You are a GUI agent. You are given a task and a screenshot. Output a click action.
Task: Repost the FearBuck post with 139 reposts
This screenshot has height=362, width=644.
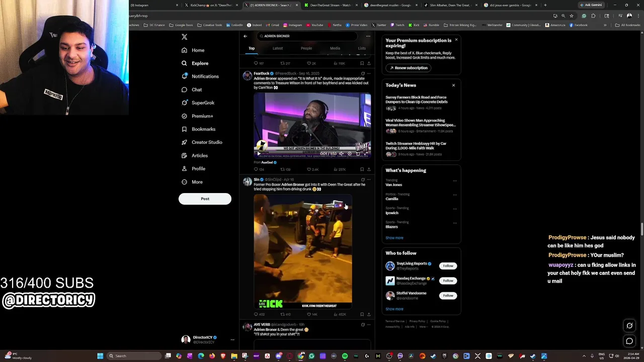[285, 169]
